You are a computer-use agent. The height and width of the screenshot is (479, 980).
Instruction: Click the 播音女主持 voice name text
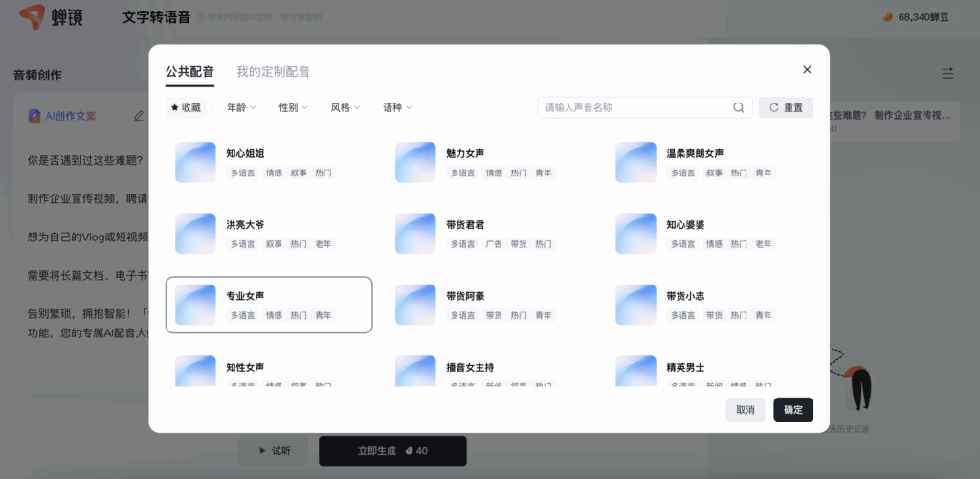(x=470, y=367)
